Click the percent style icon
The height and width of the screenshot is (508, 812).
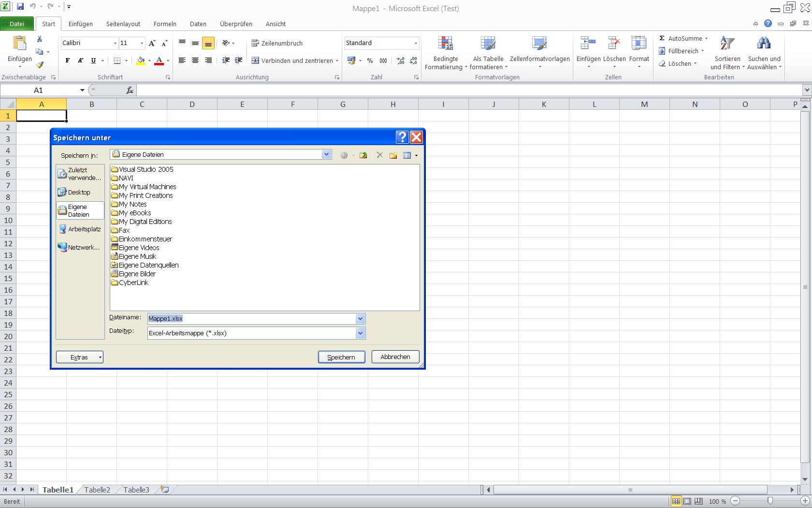370,60
